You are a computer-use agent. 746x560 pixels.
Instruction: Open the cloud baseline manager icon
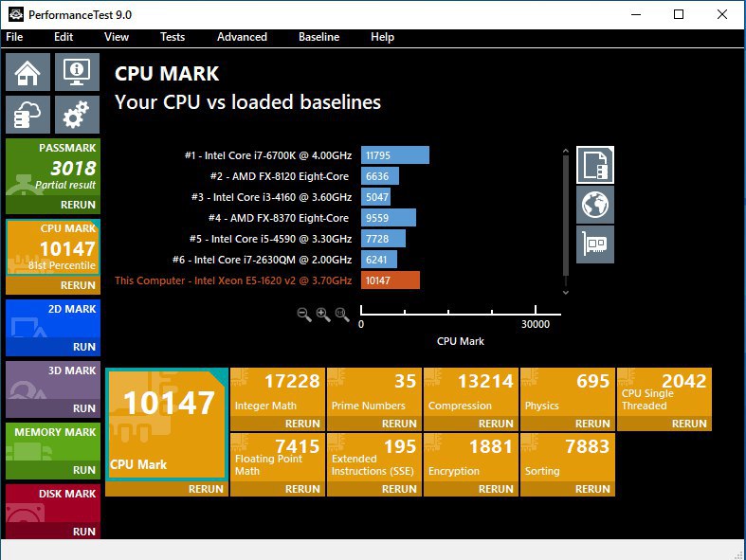coord(27,115)
